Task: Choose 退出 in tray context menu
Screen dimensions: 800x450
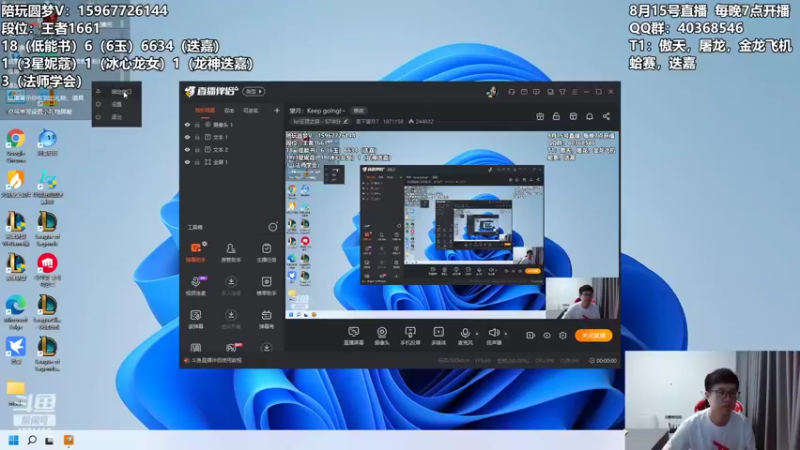Action: pos(116,117)
